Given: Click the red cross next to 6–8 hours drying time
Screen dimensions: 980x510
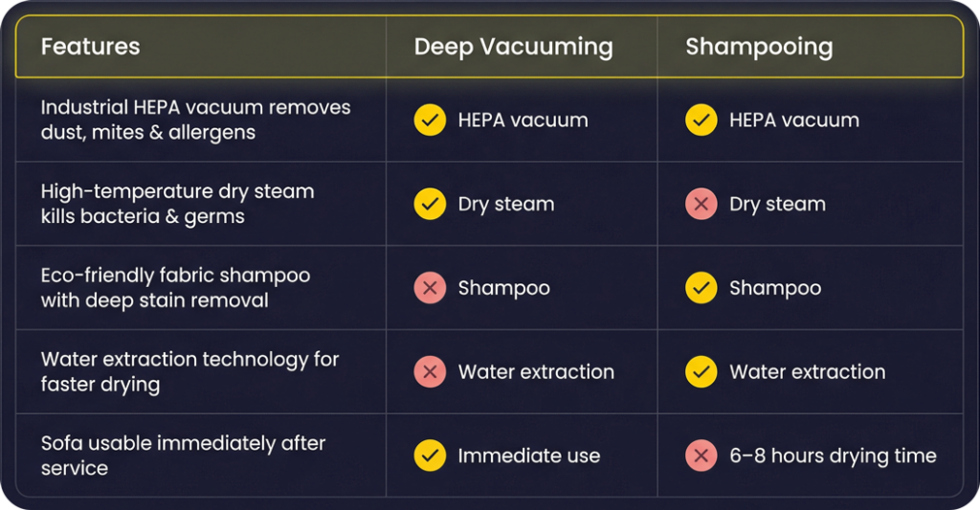Looking at the screenshot, I should click(x=702, y=455).
